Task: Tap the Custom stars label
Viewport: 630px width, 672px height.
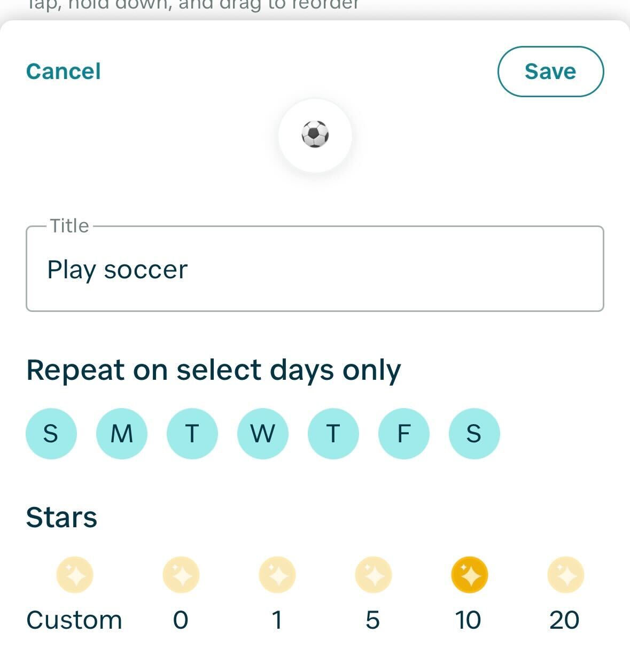Action: 74,620
